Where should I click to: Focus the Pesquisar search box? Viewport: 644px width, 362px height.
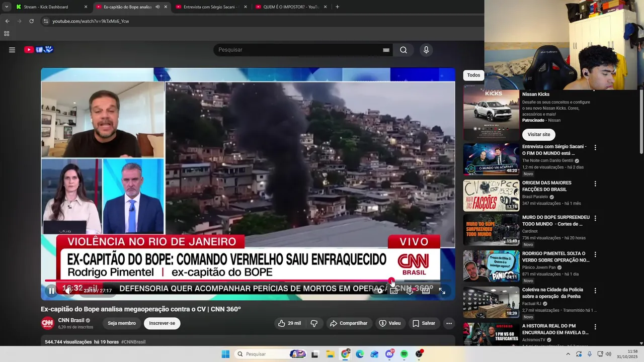299,50
